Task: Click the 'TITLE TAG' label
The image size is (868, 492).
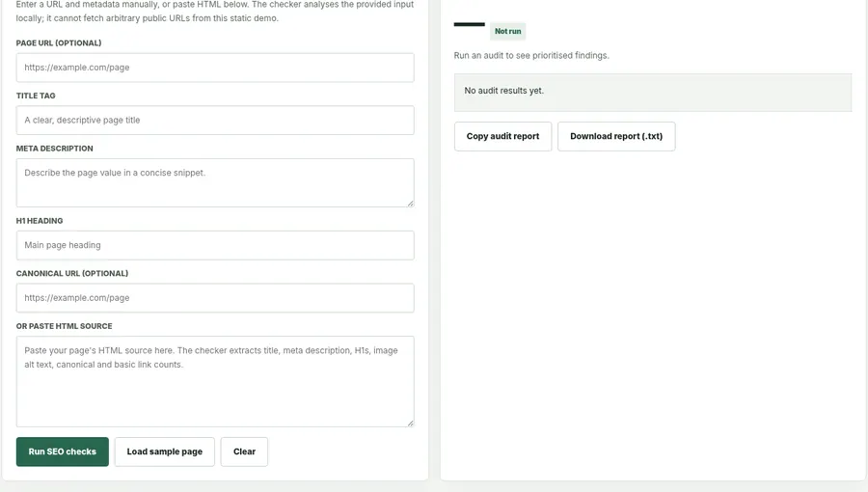Action: pyautogui.click(x=36, y=96)
